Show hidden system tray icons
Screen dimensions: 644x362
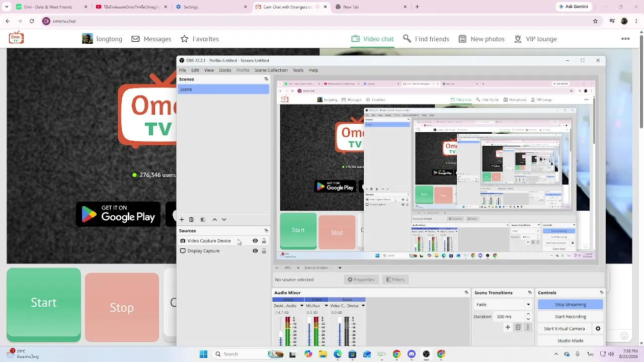pos(556,354)
